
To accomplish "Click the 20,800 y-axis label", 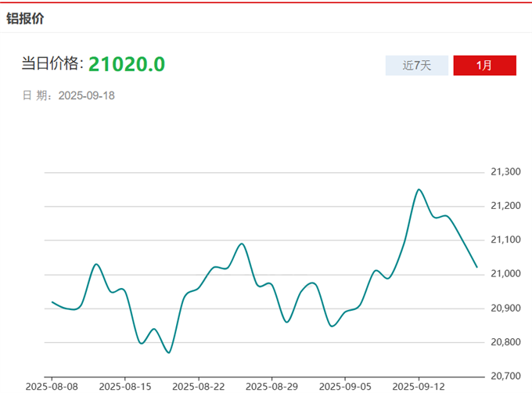I will tap(505, 342).
